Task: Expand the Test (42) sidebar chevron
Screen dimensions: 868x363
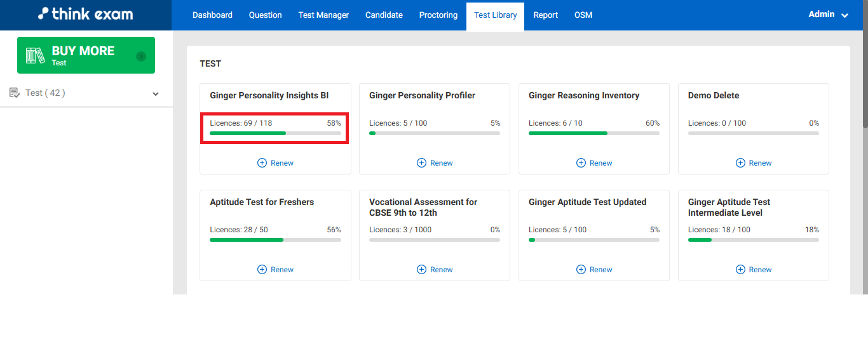Action: tap(156, 94)
